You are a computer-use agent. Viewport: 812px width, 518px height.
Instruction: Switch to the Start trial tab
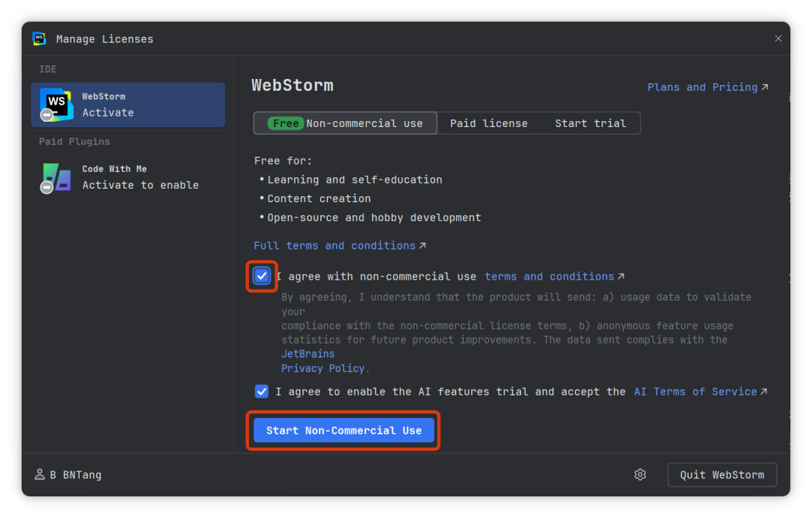point(590,123)
